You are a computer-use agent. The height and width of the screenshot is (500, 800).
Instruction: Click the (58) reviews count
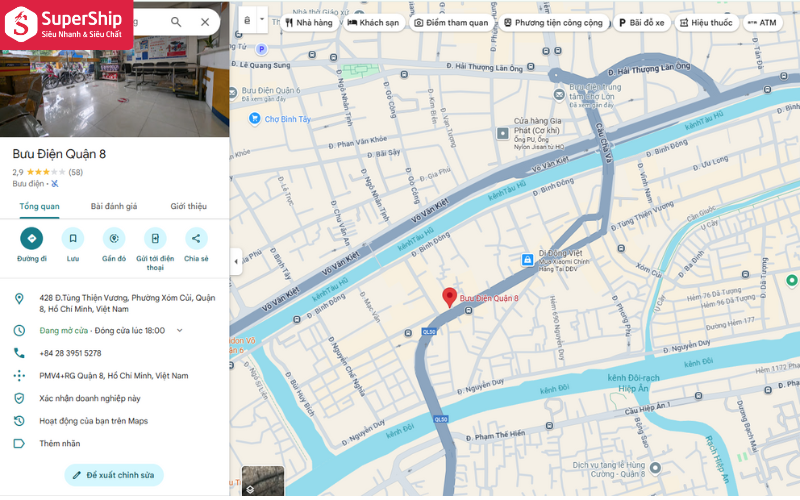click(76, 172)
